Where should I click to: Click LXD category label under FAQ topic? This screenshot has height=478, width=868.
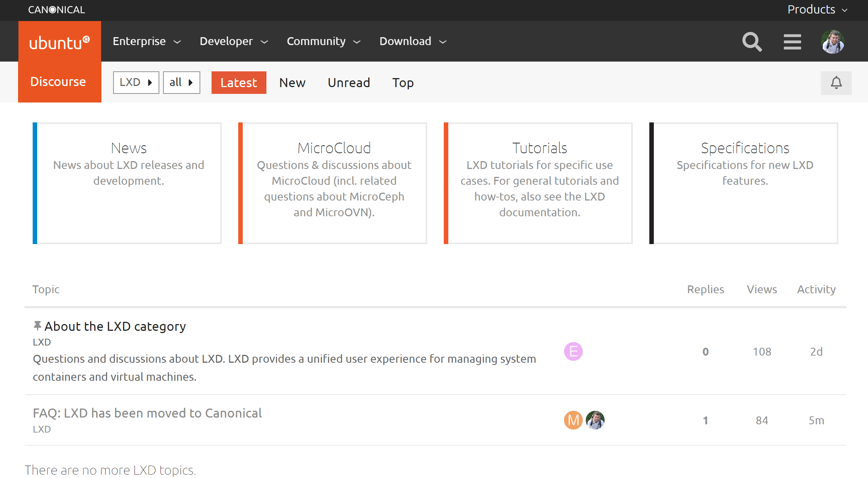coord(42,429)
